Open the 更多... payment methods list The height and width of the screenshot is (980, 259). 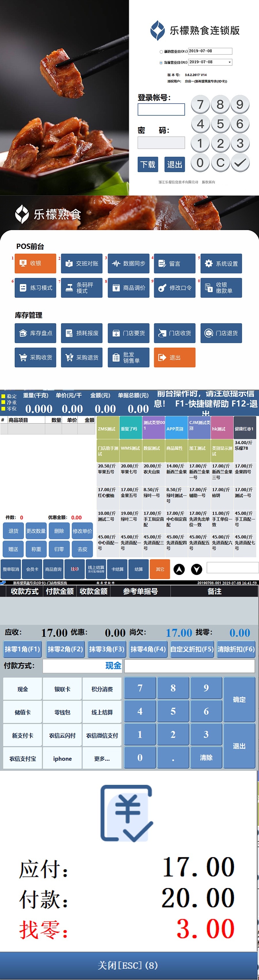(102, 758)
